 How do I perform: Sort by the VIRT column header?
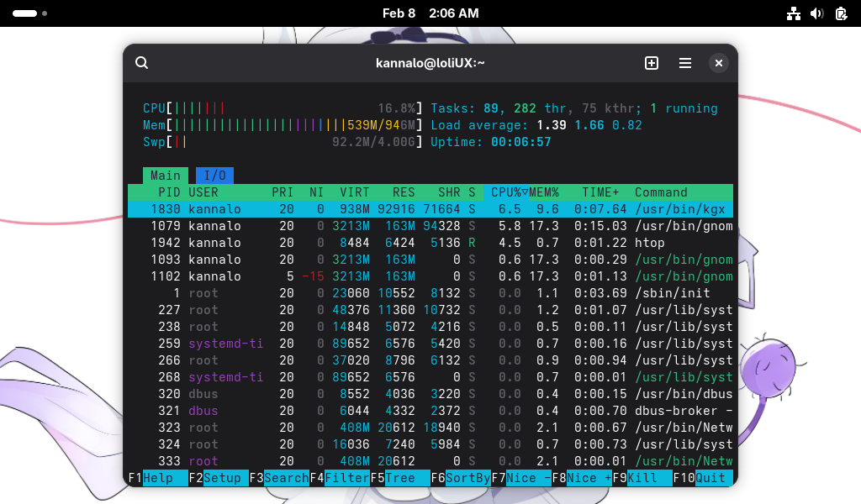point(354,192)
